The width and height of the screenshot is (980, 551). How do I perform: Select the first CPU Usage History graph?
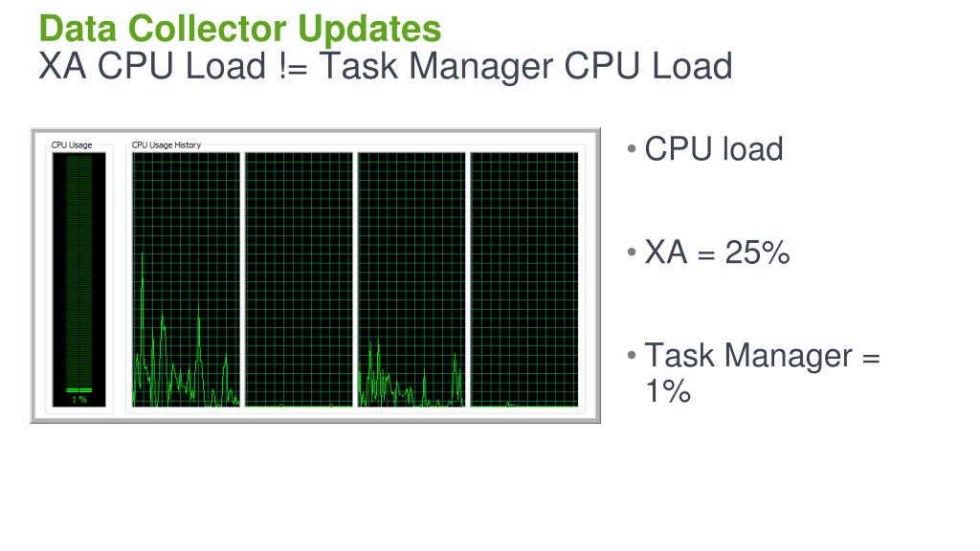[x=186, y=279]
